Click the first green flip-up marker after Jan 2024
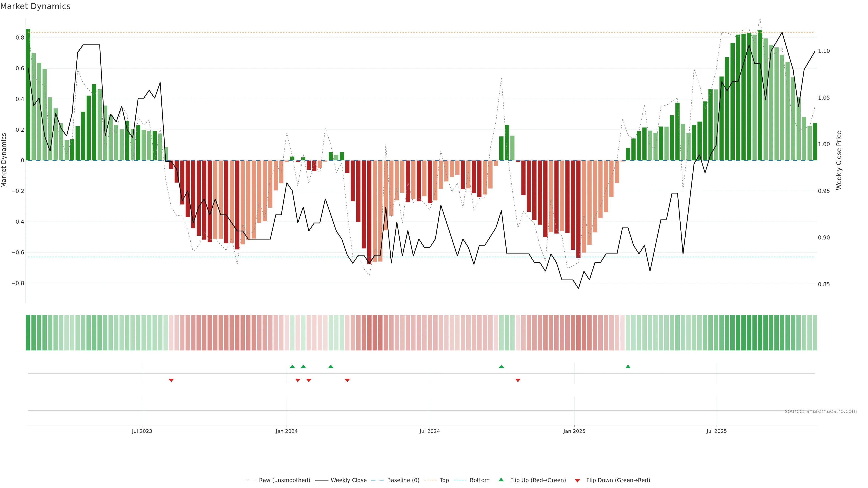Image resolution: width=868 pixels, height=488 pixels. tap(292, 366)
